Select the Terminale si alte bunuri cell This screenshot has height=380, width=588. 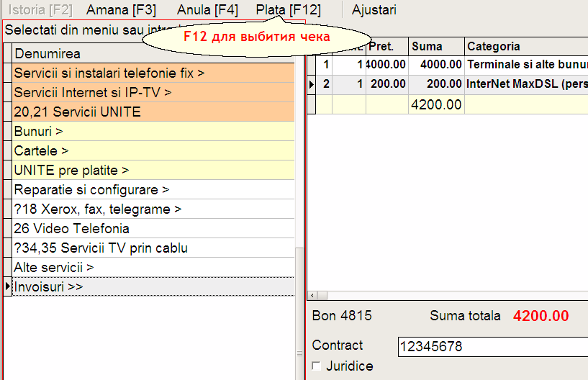(x=527, y=65)
